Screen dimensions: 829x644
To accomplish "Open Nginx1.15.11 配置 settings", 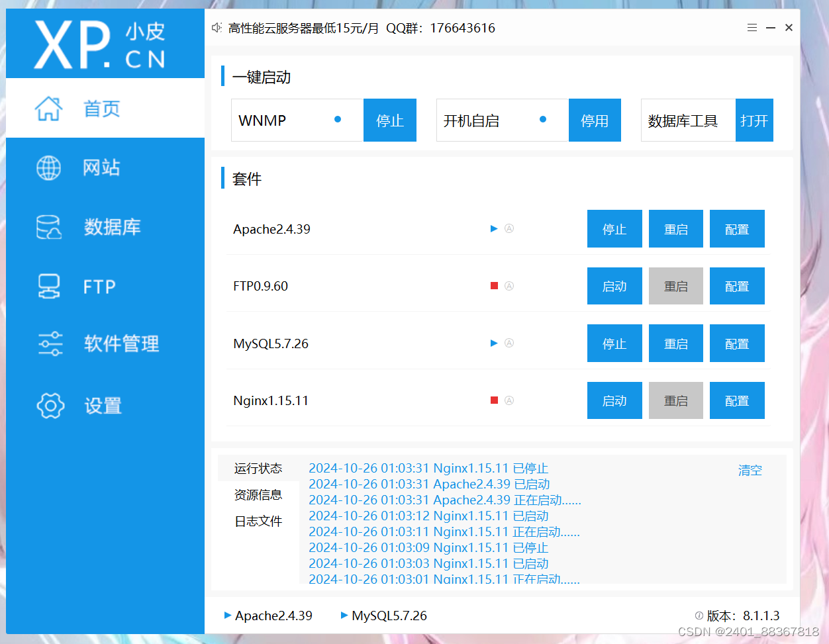I will [x=737, y=400].
